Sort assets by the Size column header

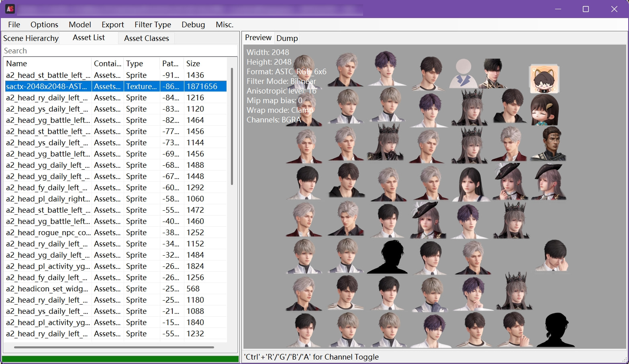point(205,63)
